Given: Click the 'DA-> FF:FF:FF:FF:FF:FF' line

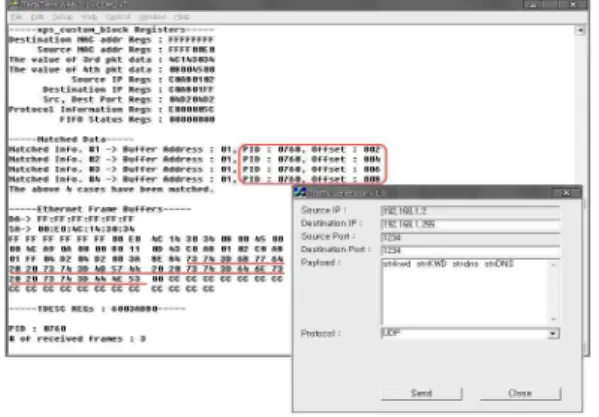Looking at the screenshot, I should 71,219.
